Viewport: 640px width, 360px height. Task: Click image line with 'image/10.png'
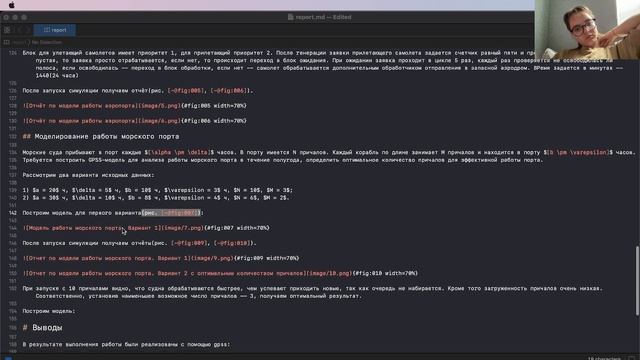pyautogui.click(x=220, y=273)
